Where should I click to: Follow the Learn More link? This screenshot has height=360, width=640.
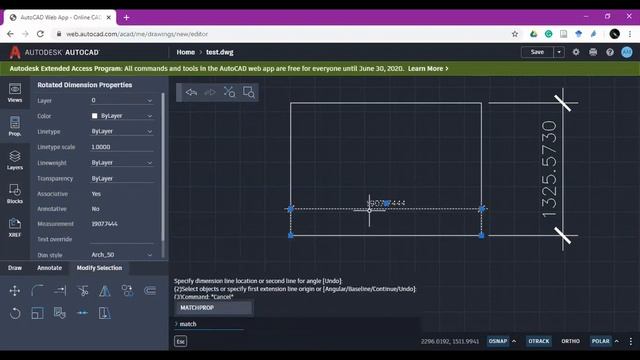pos(428,69)
